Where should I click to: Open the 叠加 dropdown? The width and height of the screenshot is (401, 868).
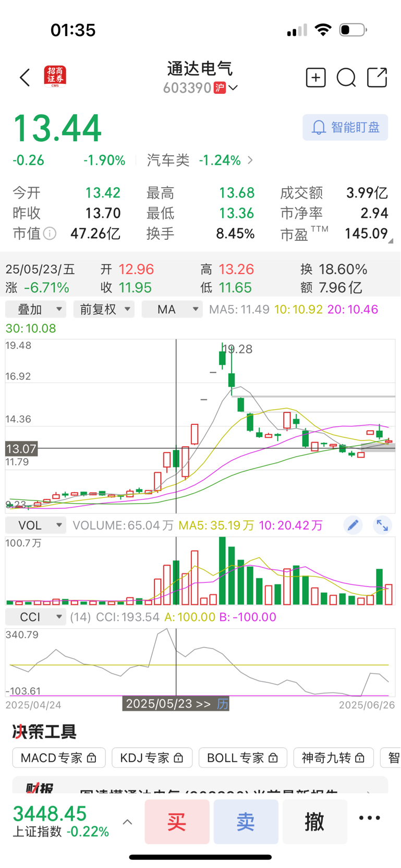pos(35,309)
